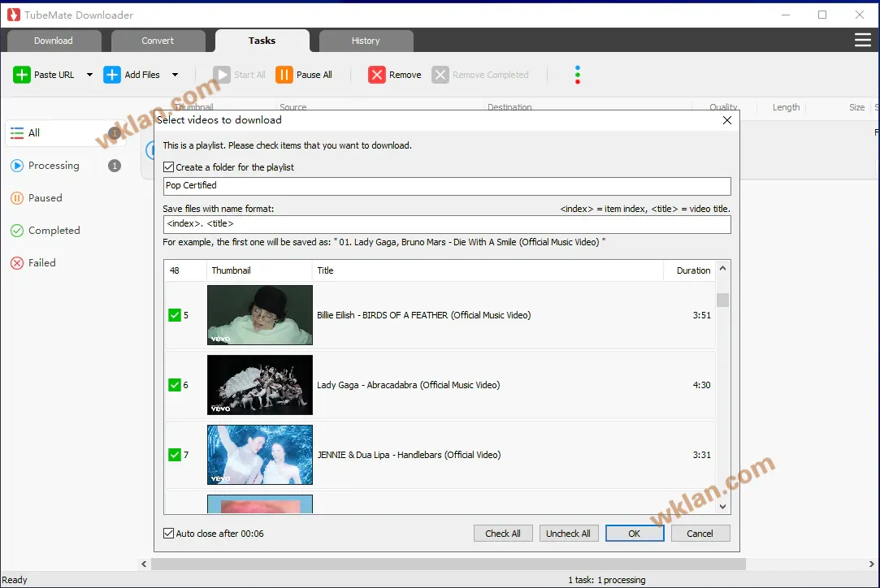The width and height of the screenshot is (880, 588).
Task: Open the three colored dots menu
Action: pyautogui.click(x=577, y=75)
